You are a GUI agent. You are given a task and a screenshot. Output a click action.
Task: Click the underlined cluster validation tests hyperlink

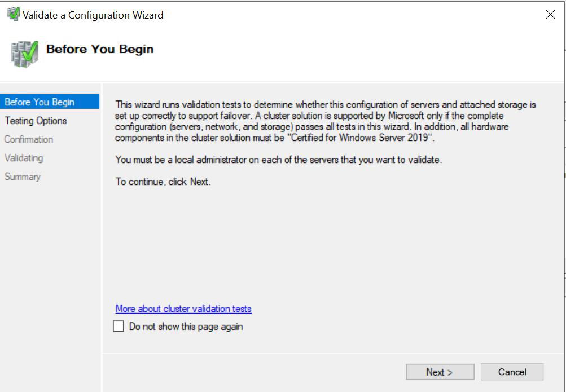point(183,309)
